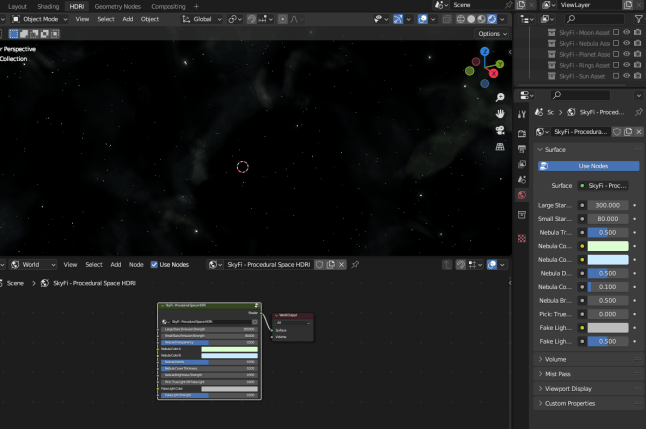Click the light green Nebula Color swatch
Screen dimensions: 646x429
coord(607,245)
